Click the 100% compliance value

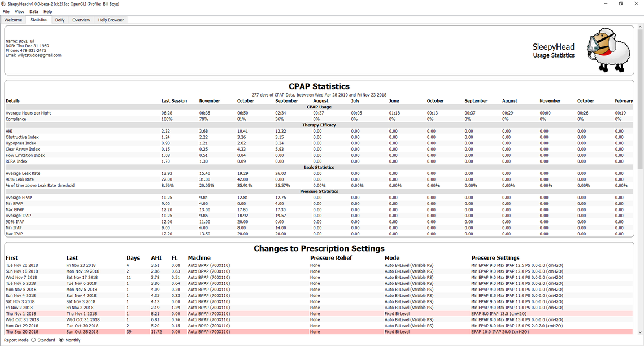click(167, 119)
